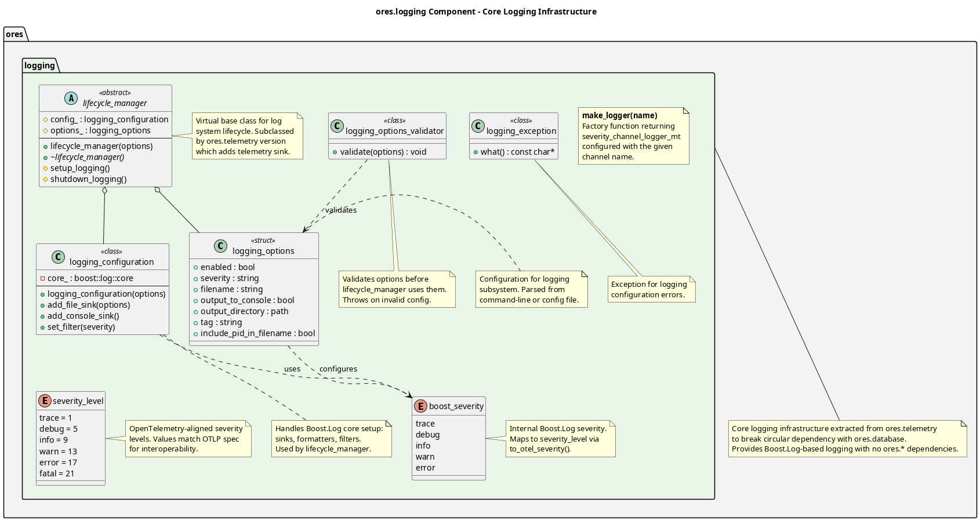Click the 'configures' arrow label

click(x=338, y=369)
